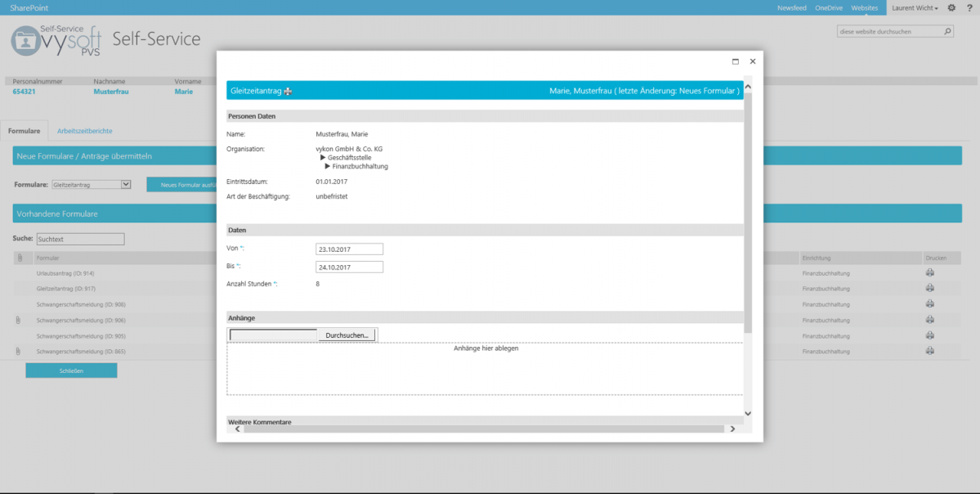The width and height of the screenshot is (980, 494).
Task: Click the search magnifier icon in site search
Action: (946, 29)
